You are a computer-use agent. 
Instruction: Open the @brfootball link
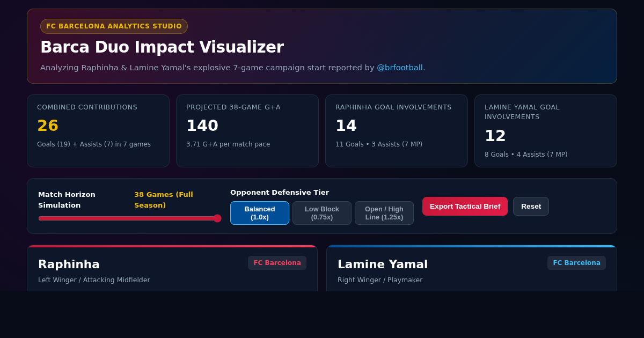(400, 68)
